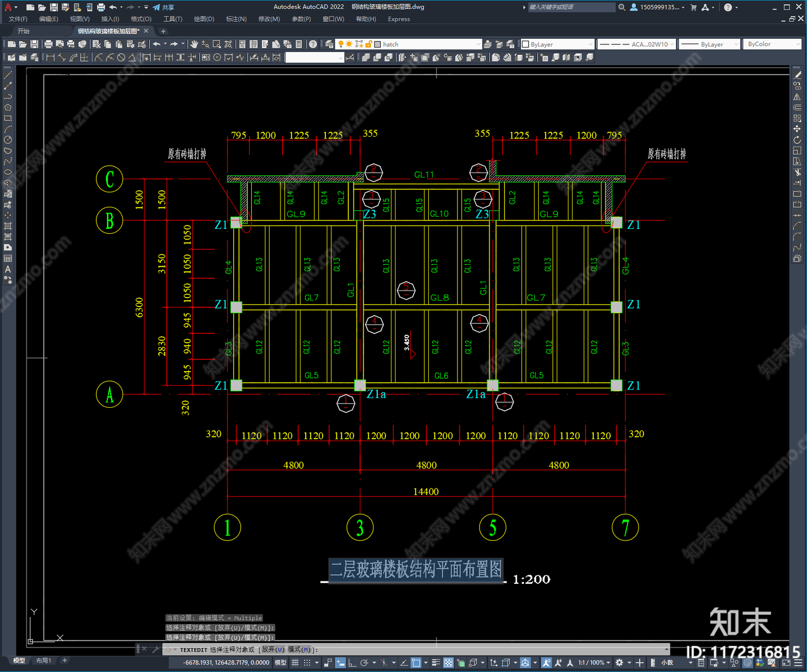Open the 文件(F) menu
807x672 pixels.
coord(18,19)
